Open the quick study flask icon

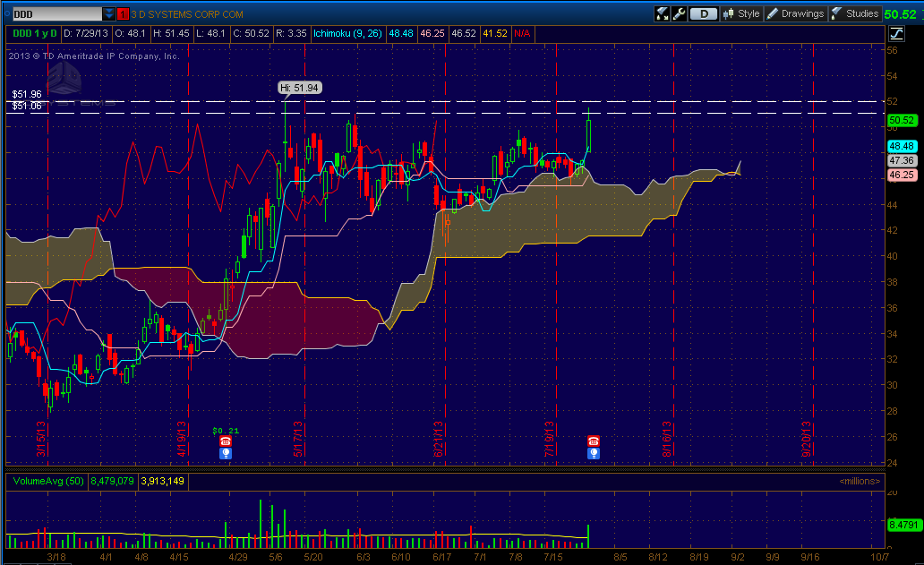[x=662, y=13]
